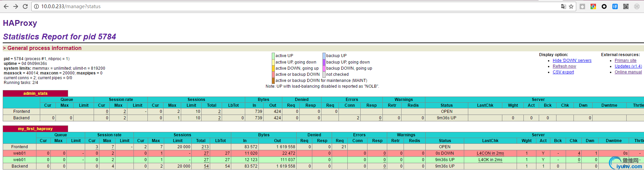
Task: Click the admin_stats proxy title
Action: pyautogui.click(x=35, y=93)
